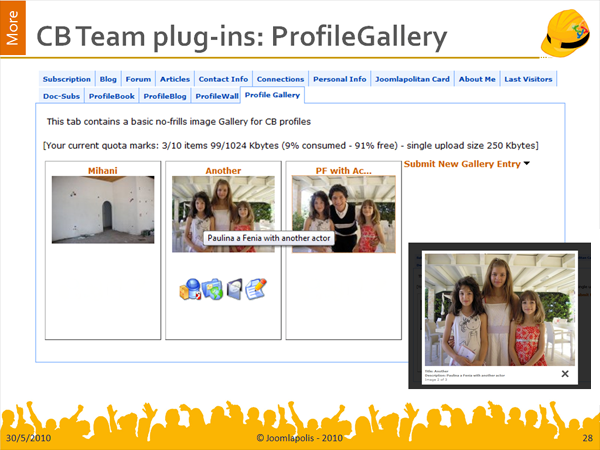Viewport: 600px width, 450px height.
Task: Select the Profile Gallery tab
Action: click(x=272, y=95)
